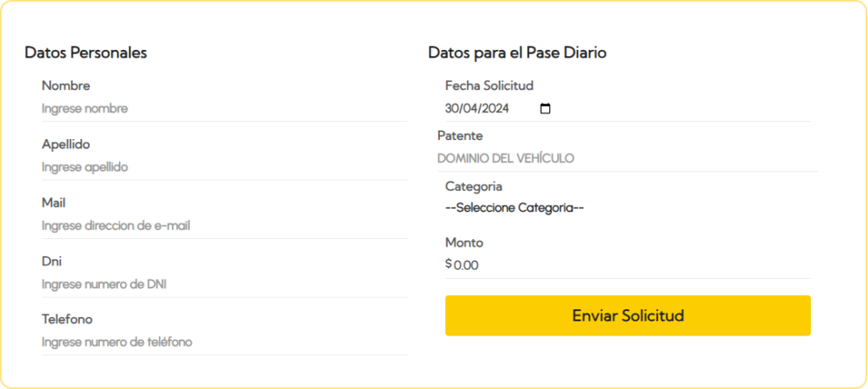Open the calendar picker icon for Fecha Solicitud
The width and height of the screenshot is (868, 389).
click(x=545, y=108)
